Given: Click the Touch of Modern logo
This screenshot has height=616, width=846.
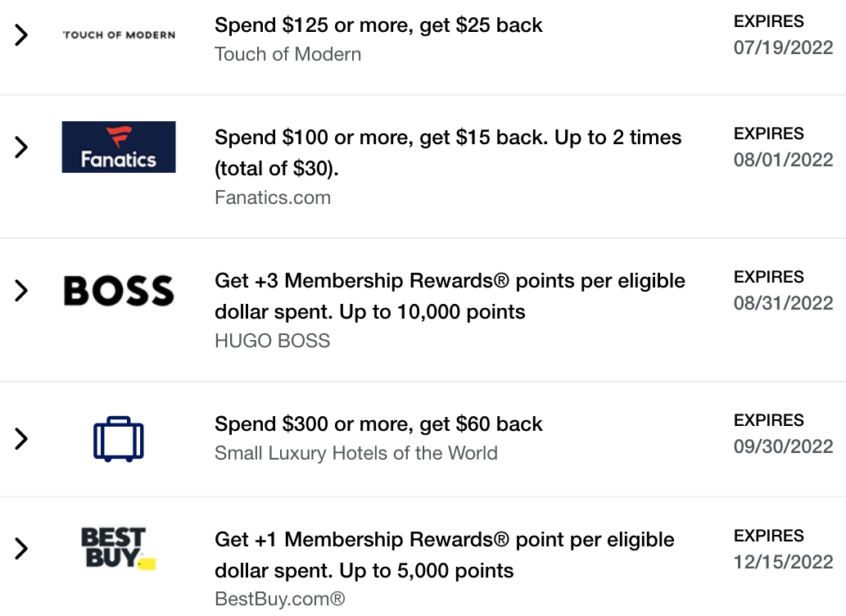Looking at the screenshot, I should (119, 35).
